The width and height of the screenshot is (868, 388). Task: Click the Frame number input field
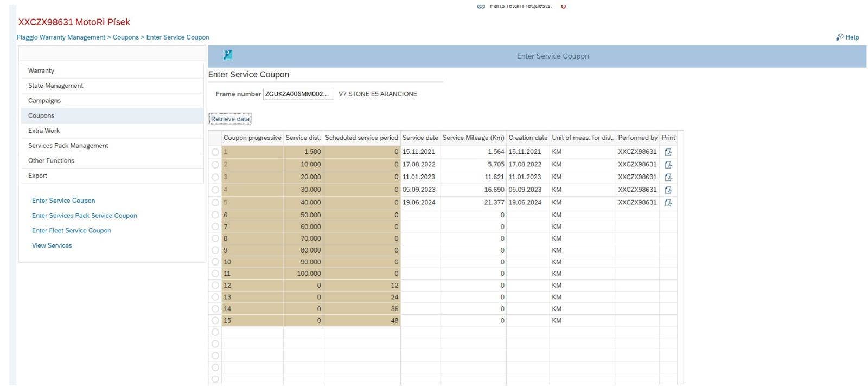[298, 94]
